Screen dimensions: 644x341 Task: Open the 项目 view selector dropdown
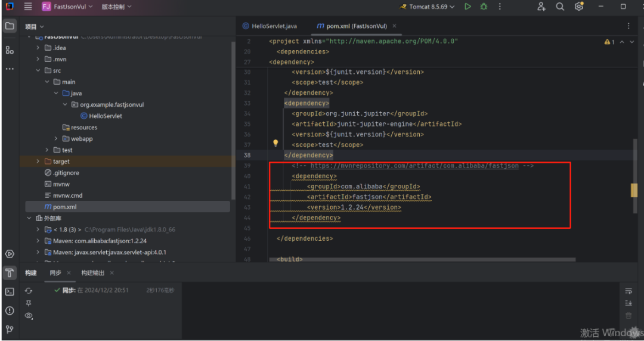click(35, 27)
